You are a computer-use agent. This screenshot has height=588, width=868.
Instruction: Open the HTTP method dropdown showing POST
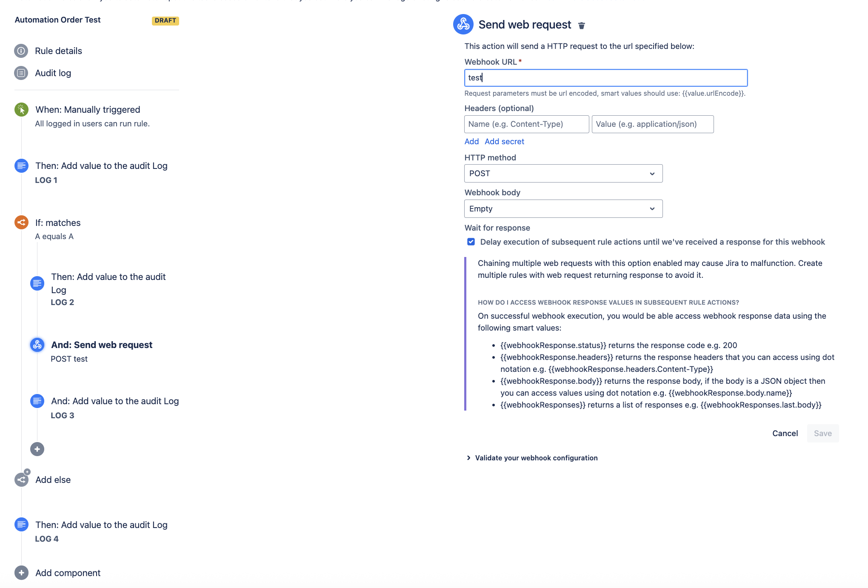(x=563, y=173)
